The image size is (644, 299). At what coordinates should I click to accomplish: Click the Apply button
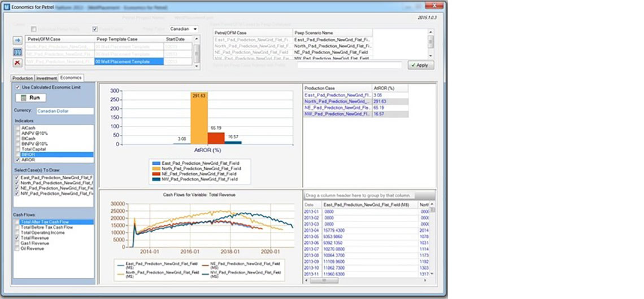pyautogui.click(x=421, y=65)
